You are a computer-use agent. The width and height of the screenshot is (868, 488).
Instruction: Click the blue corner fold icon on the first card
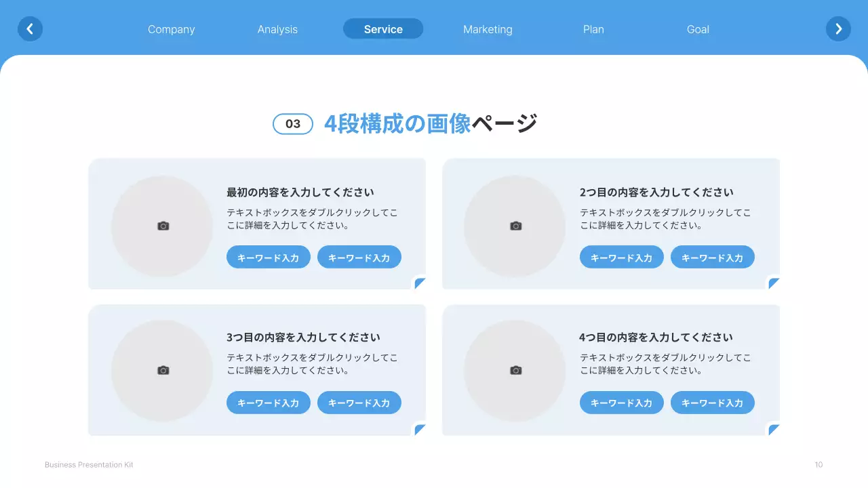[420, 284]
